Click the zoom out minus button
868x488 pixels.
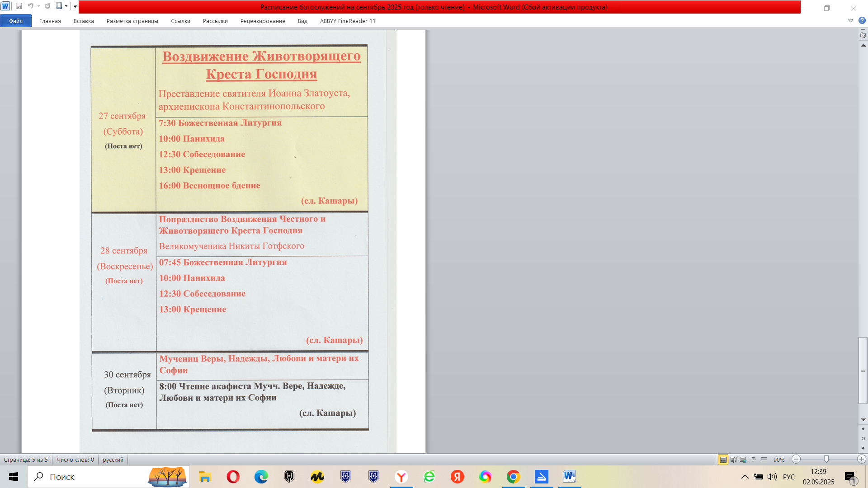(x=797, y=460)
